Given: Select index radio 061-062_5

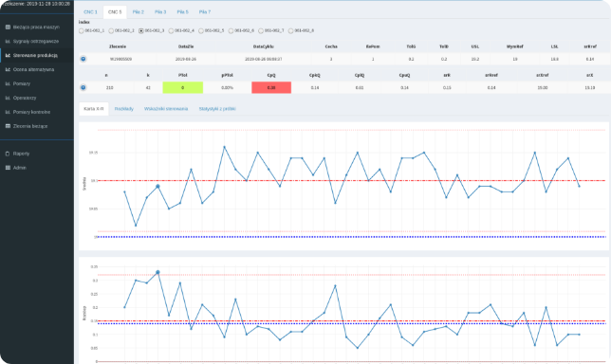Looking at the screenshot, I should [x=201, y=30].
